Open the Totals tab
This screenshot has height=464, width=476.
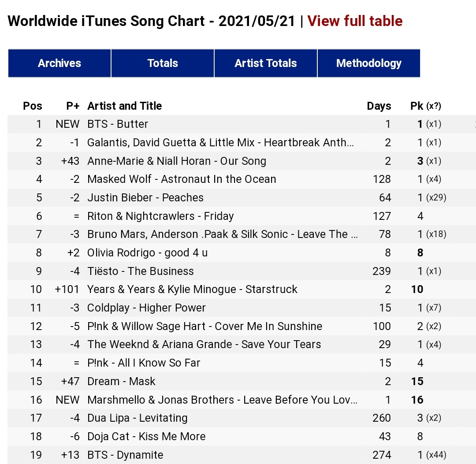pyautogui.click(x=163, y=63)
